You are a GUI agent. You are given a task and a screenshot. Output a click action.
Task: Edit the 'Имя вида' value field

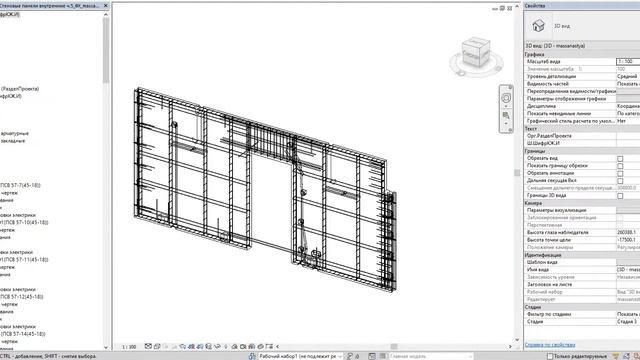tap(628, 269)
